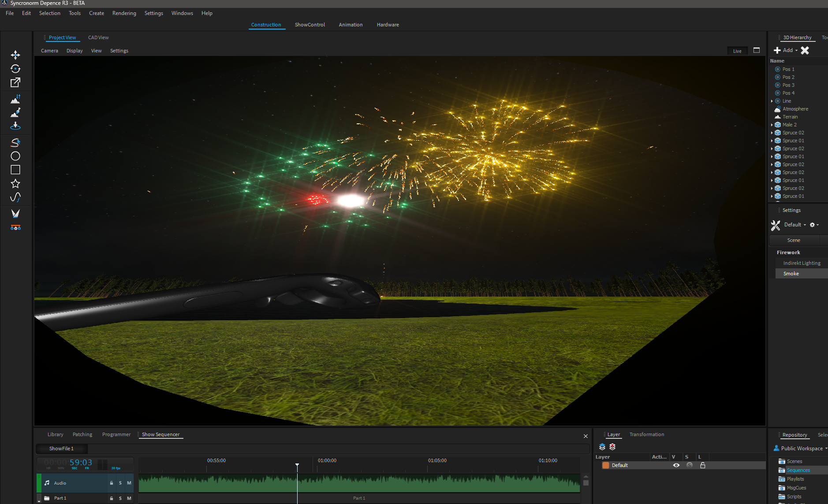Toggle lock on the Default layer
This screenshot has height=504, width=828.
(703, 465)
